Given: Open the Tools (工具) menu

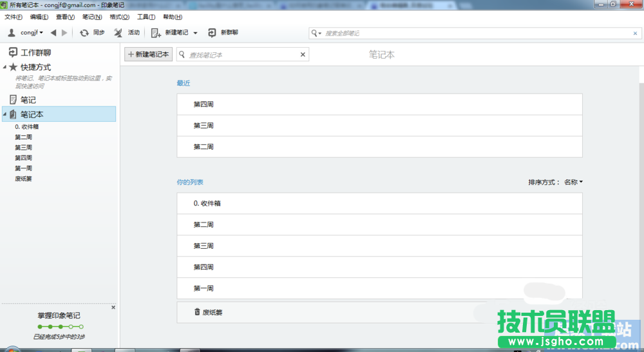Looking at the screenshot, I should (146, 17).
